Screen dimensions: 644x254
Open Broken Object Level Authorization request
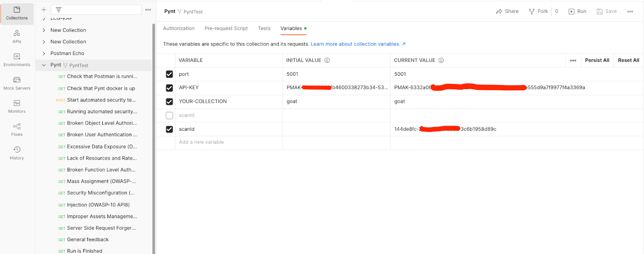point(97,123)
